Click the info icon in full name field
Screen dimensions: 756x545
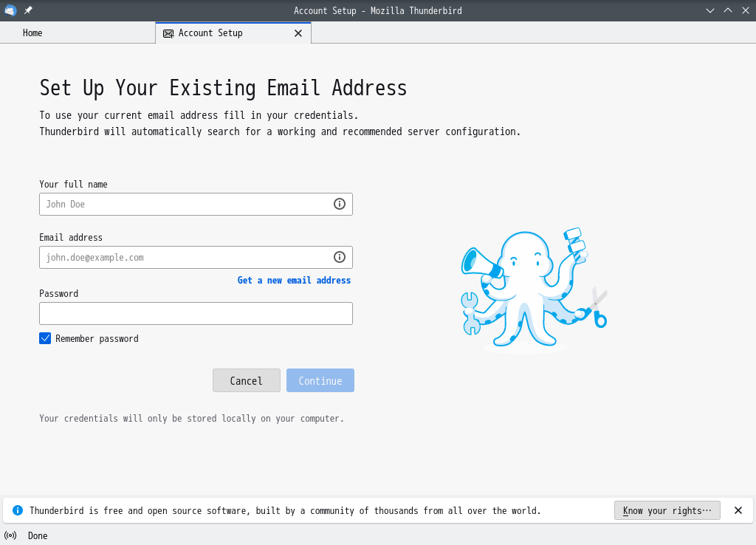click(340, 204)
